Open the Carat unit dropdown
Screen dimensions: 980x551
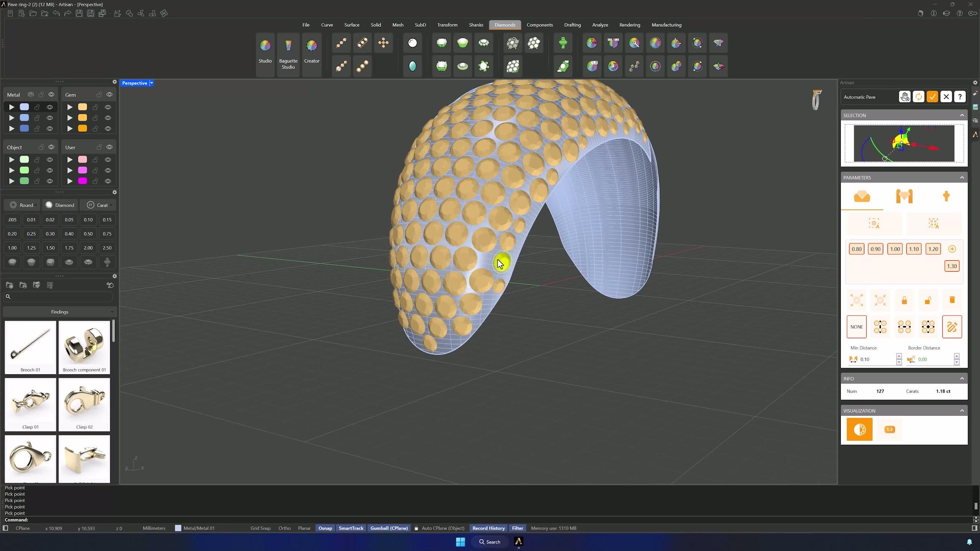coord(99,205)
